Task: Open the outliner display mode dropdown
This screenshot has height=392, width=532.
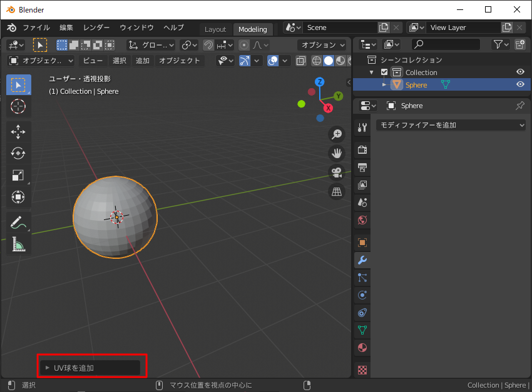Action: (x=369, y=44)
